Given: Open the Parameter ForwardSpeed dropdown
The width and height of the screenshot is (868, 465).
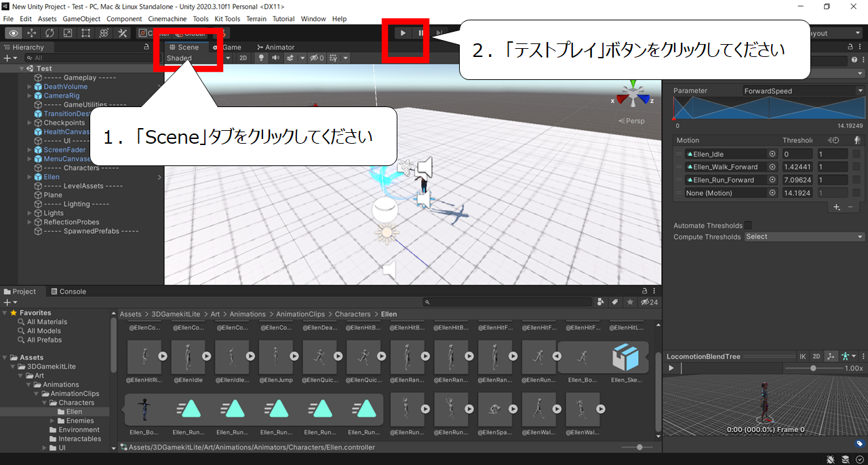Looking at the screenshot, I should point(804,91).
